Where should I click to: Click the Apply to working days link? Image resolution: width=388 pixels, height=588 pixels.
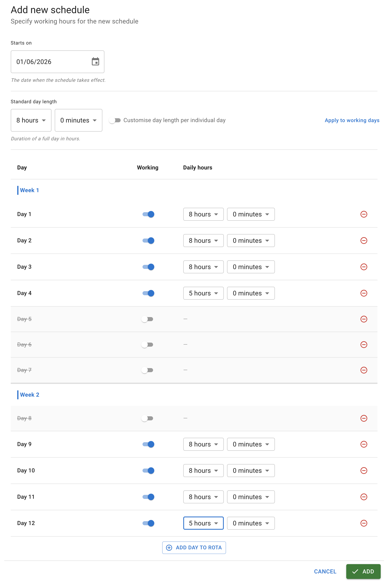pyautogui.click(x=352, y=120)
